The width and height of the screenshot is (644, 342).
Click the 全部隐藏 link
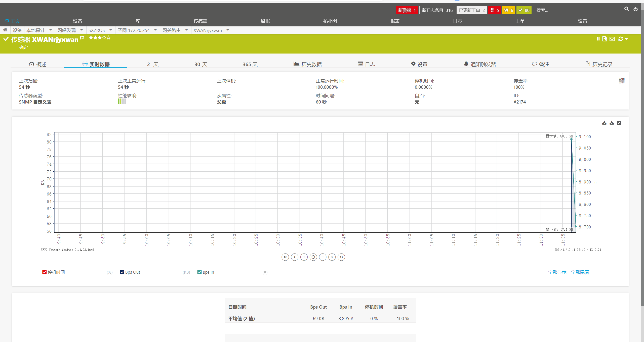pyautogui.click(x=580, y=272)
